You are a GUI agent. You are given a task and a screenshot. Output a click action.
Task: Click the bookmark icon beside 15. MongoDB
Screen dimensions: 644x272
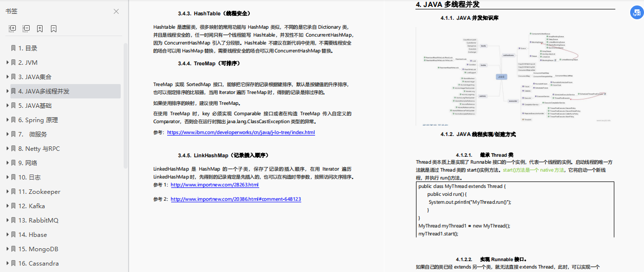(x=13, y=249)
